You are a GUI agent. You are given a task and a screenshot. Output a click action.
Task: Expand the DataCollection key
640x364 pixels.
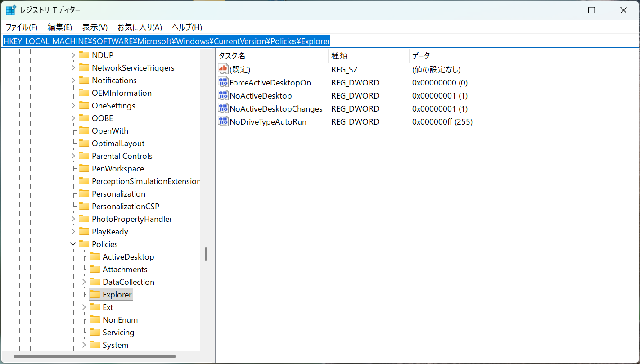84,282
